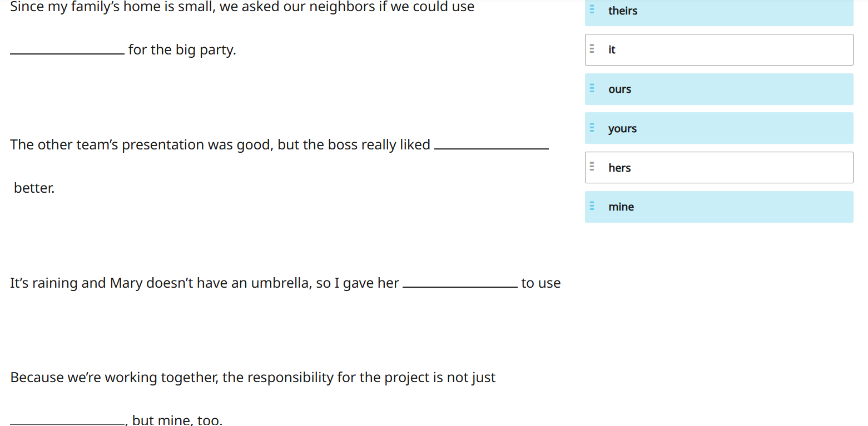This screenshot has height=426, width=868.
Task: Click the sentence "Because we're working together"
Action: [252, 378]
